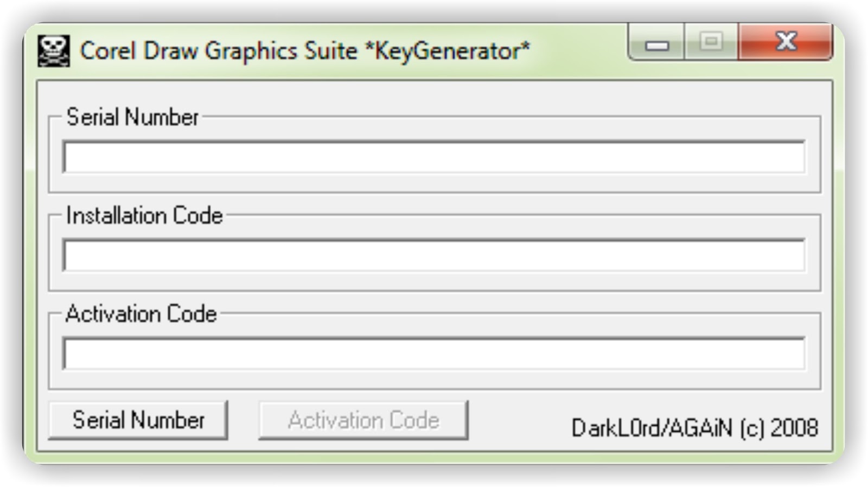The width and height of the screenshot is (868, 487).
Task: Click the skull icon in the title bar
Action: (x=53, y=51)
